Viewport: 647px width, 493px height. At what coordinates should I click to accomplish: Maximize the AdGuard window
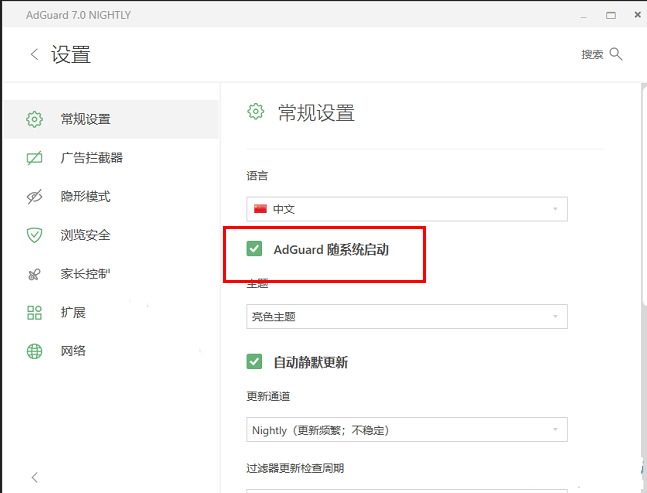[x=611, y=15]
